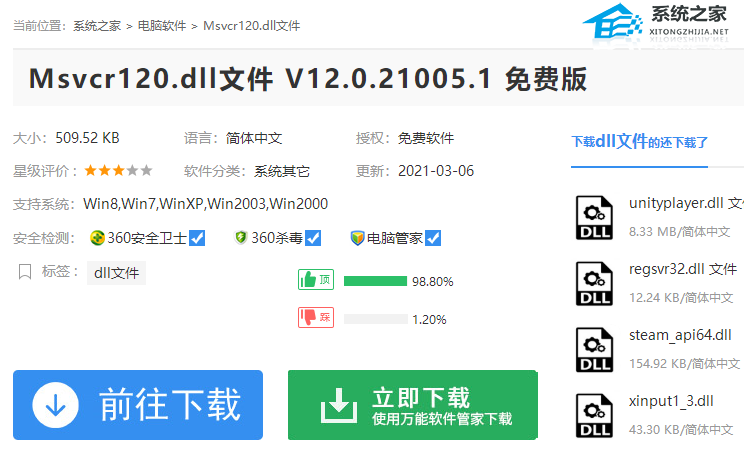744x468 pixels.
Task: Click the unityplayer.dll DLL file icon
Action: pyautogui.click(x=595, y=218)
